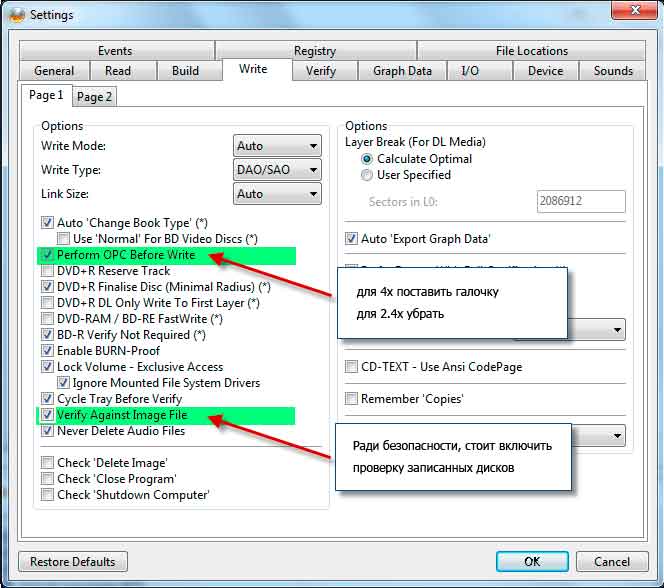This screenshot has width=664, height=588.
Task: Check the 'CD-TEXT - Use Ansi CodePage' box
Action: pyautogui.click(x=351, y=367)
